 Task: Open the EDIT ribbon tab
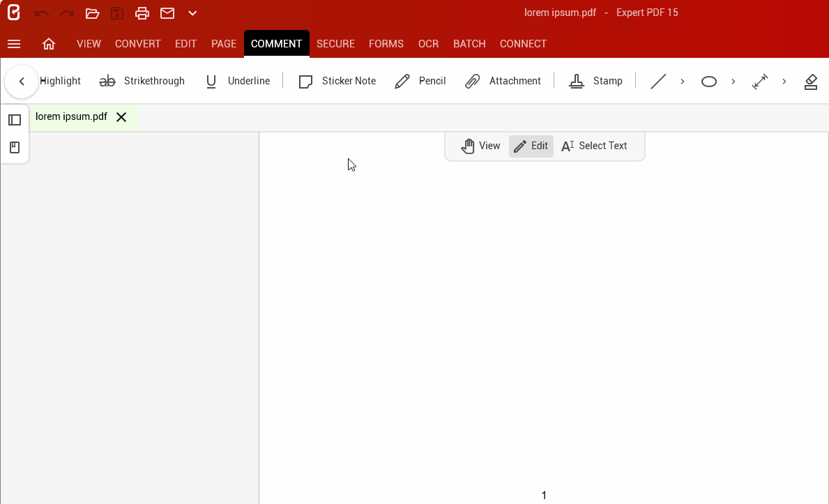pyautogui.click(x=186, y=44)
